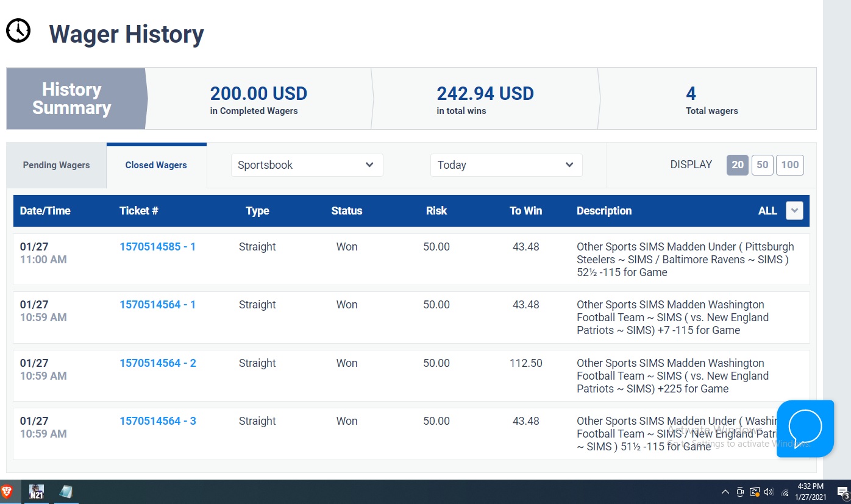Screen dimensions: 851x504
Task: Show hidden system tray icons
Action: (x=725, y=492)
